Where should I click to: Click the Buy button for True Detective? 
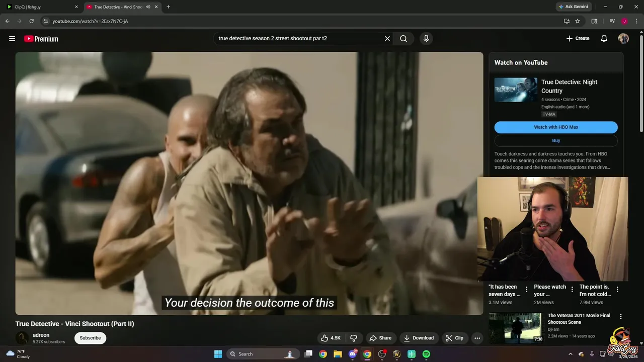pyautogui.click(x=556, y=141)
